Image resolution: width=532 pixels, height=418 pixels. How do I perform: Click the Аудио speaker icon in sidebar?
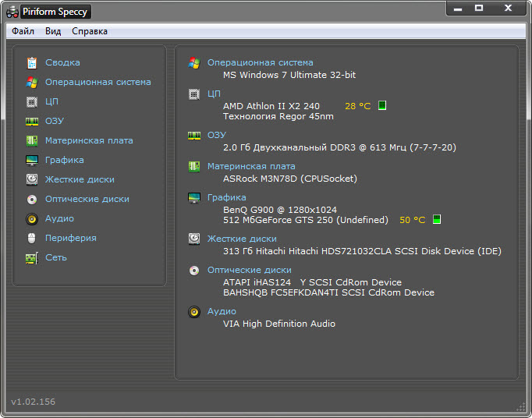click(32, 218)
